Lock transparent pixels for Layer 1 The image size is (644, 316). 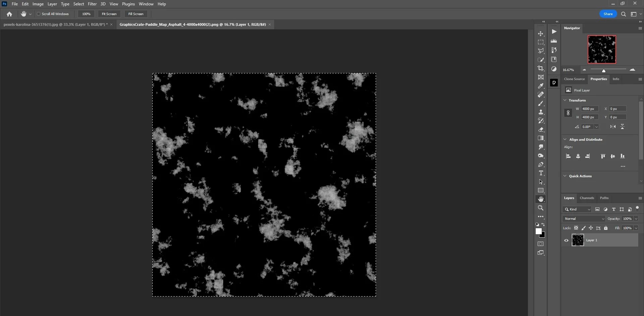pyautogui.click(x=576, y=228)
